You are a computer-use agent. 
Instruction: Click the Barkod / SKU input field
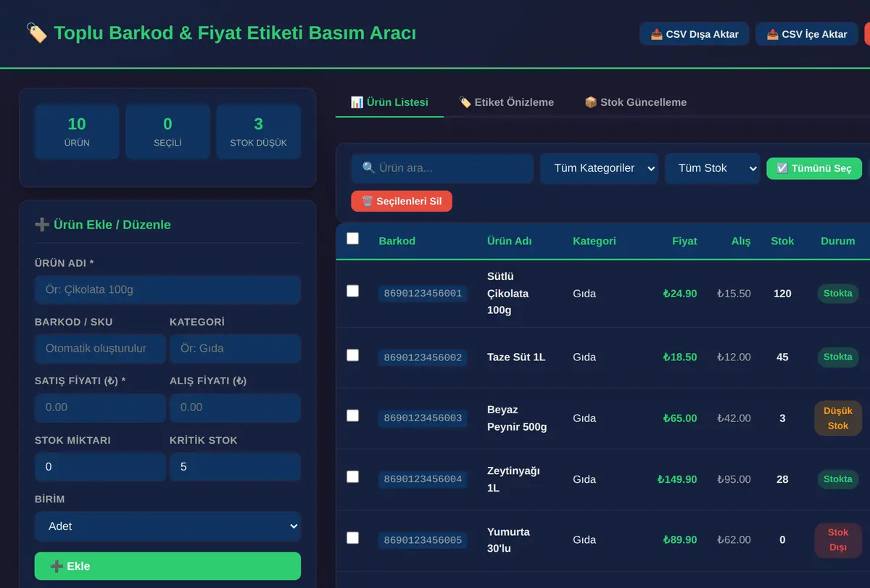(x=100, y=348)
